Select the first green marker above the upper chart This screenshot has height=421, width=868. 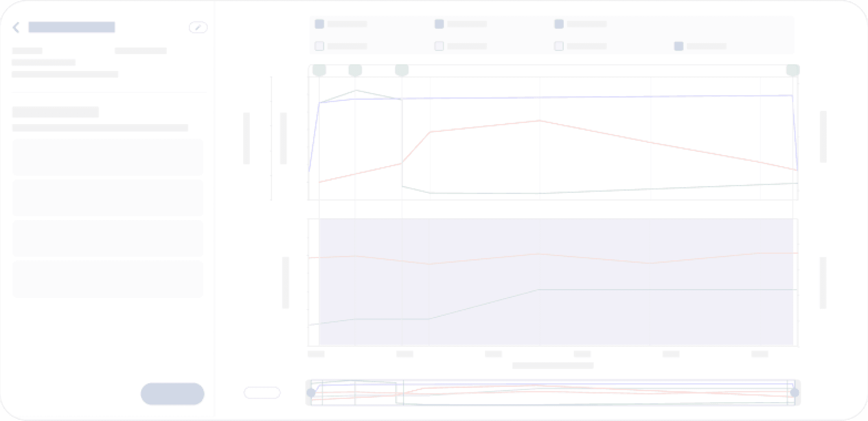tap(319, 70)
